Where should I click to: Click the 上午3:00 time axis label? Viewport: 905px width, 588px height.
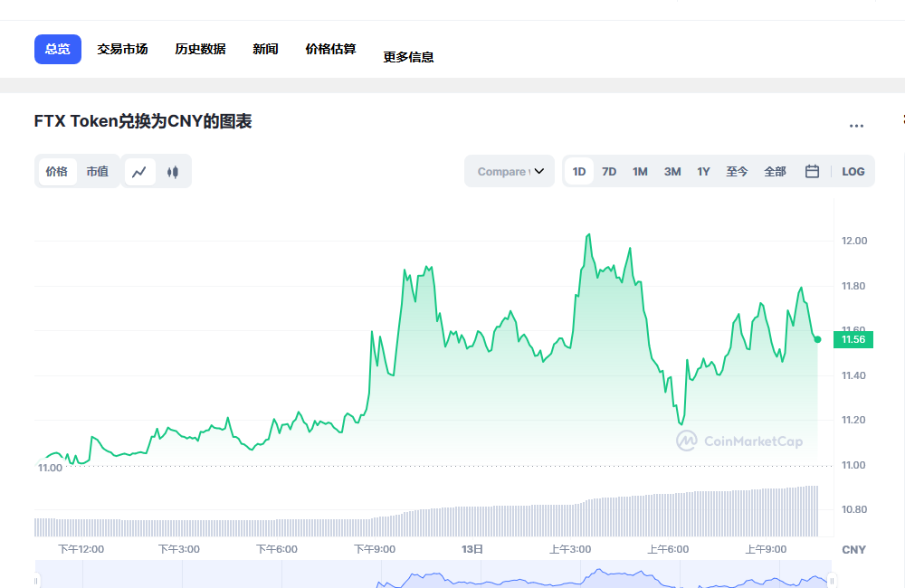[570, 549]
